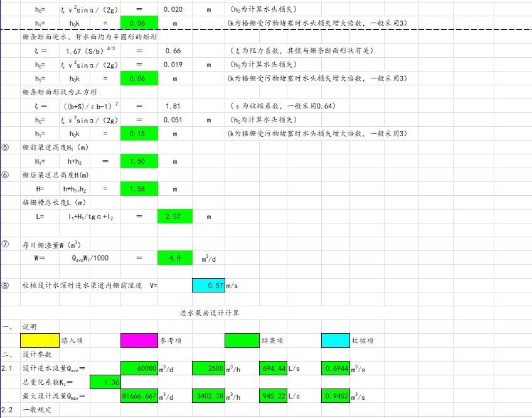Click the 2500 m³/h flow cell
Viewport: 532px width, 418px height.
coord(208,368)
